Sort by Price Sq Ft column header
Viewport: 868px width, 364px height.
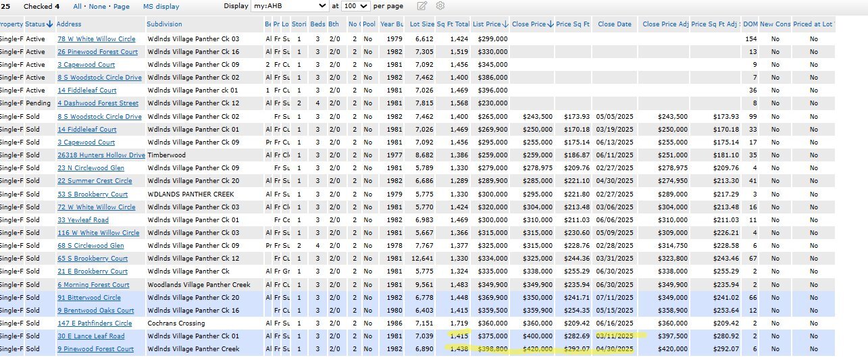click(573, 24)
